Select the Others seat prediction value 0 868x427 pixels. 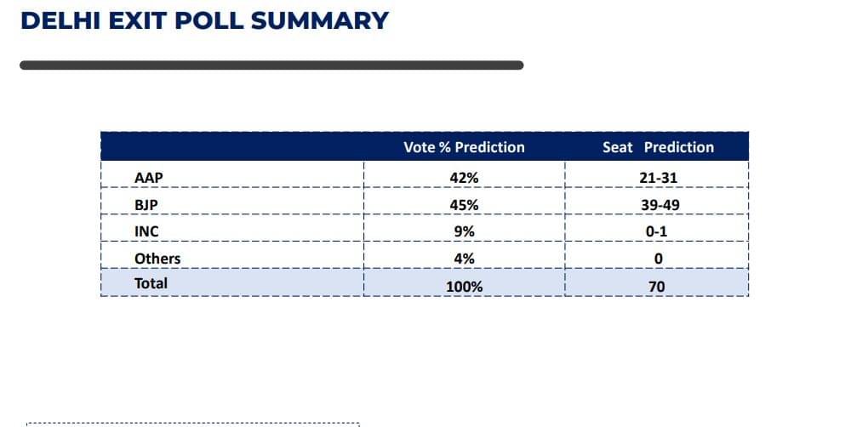(x=657, y=259)
